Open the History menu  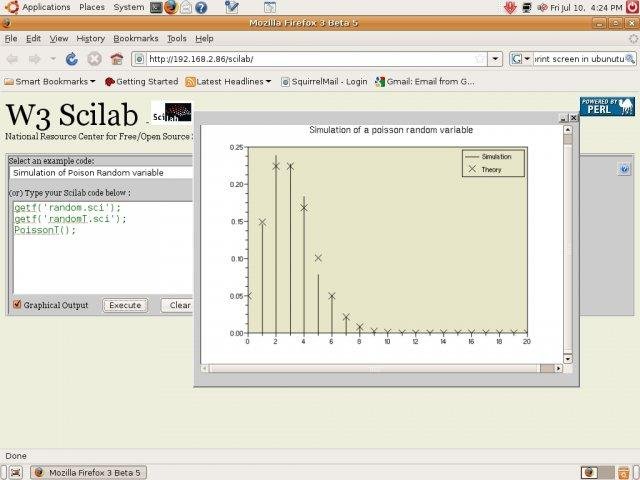pyautogui.click(x=91, y=38)
